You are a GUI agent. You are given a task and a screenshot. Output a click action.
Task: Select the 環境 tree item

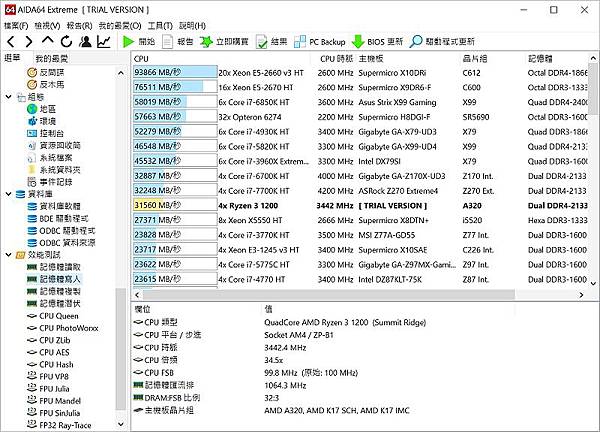point(42,121)
